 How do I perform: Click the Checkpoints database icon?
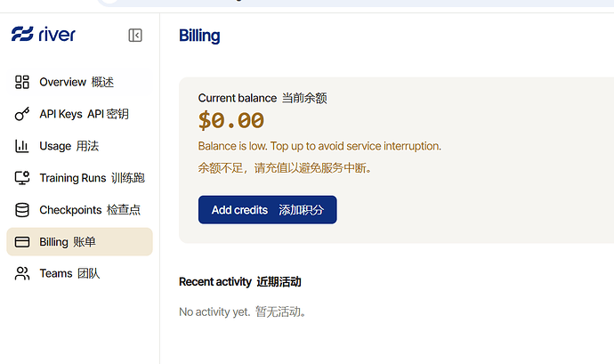click(x=22, y=210)
